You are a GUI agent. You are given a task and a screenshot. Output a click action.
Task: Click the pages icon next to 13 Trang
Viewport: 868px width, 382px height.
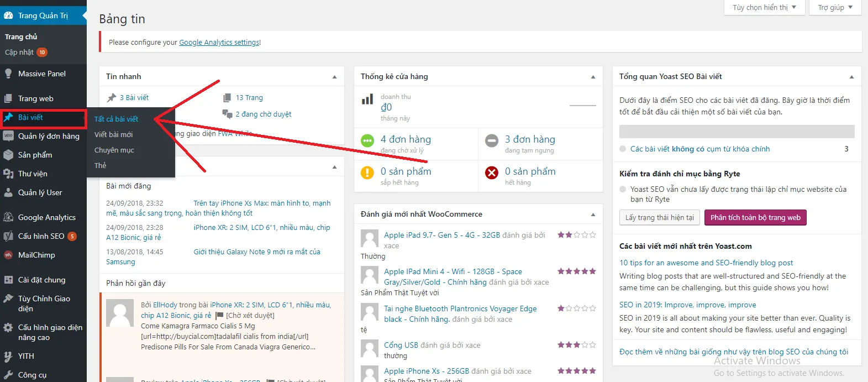click(x=227, y=98)
